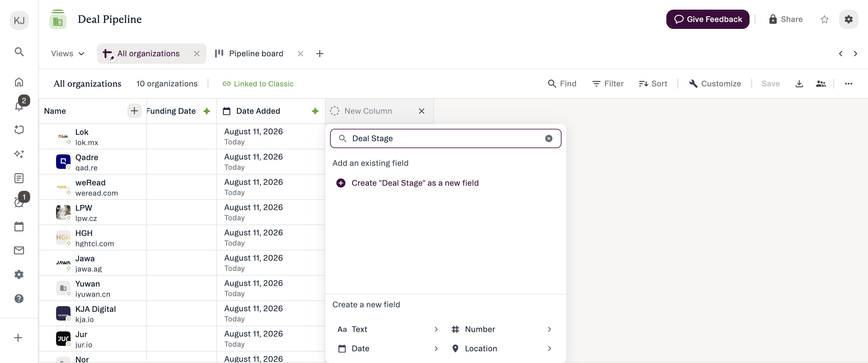
Task: Click the download export icon
Action: (x=799, y=84)
